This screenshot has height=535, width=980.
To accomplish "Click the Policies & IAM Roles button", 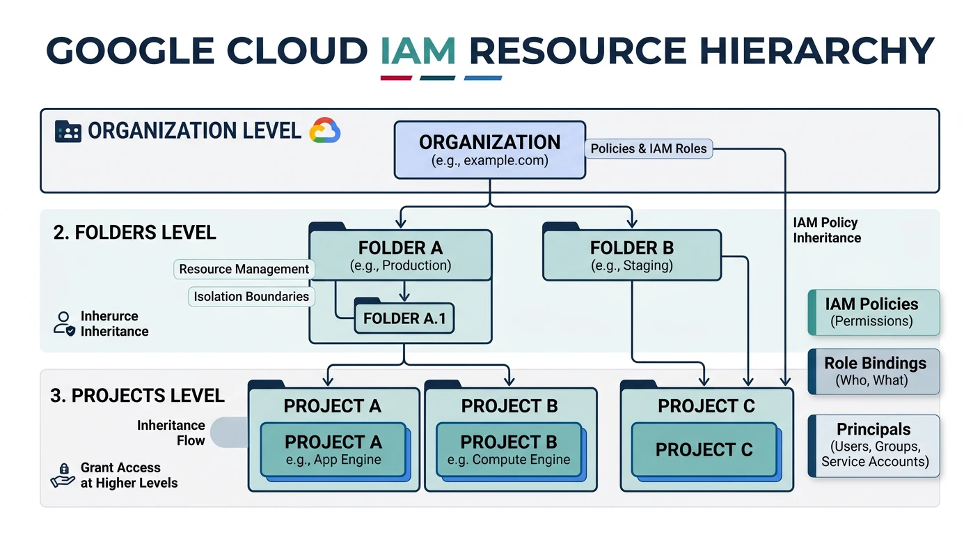I will click(648, 148).
